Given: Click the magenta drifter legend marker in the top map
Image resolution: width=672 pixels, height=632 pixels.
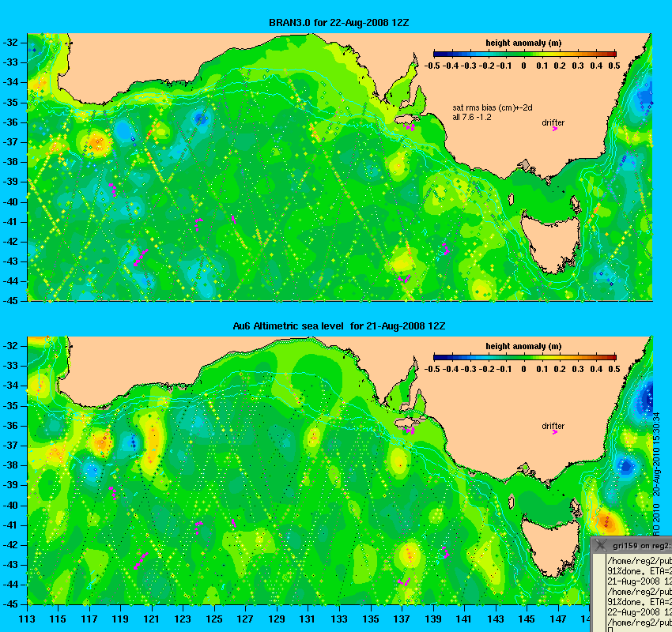Looking at the screenshot, I should 555,129.
